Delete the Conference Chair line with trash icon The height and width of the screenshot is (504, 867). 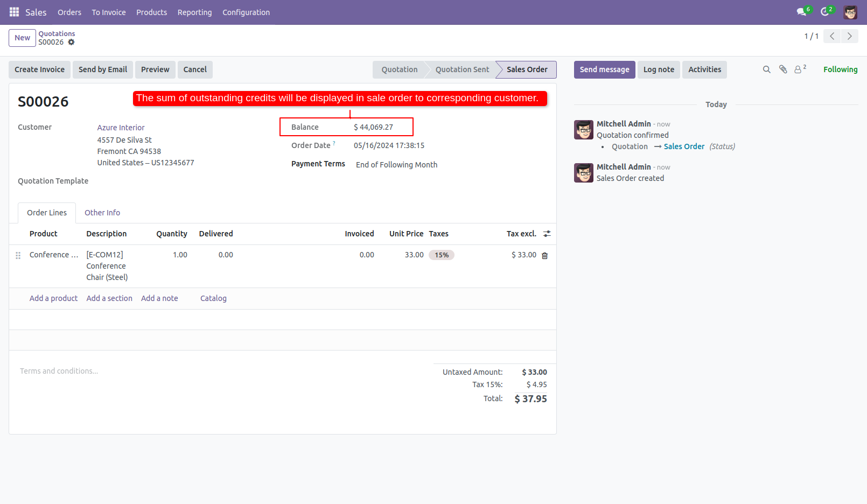coord(544,255)
